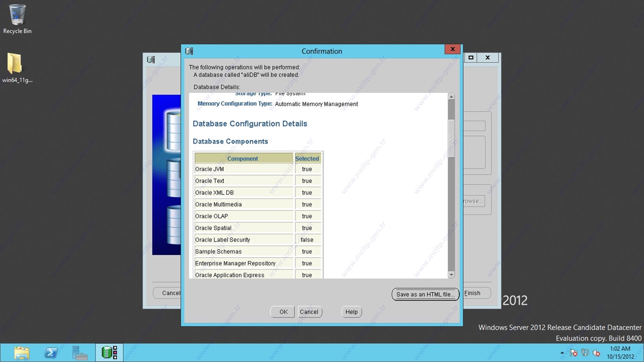Select the Oracle Text row
Screen dimensions: 644x362
(x=258, y=181)
